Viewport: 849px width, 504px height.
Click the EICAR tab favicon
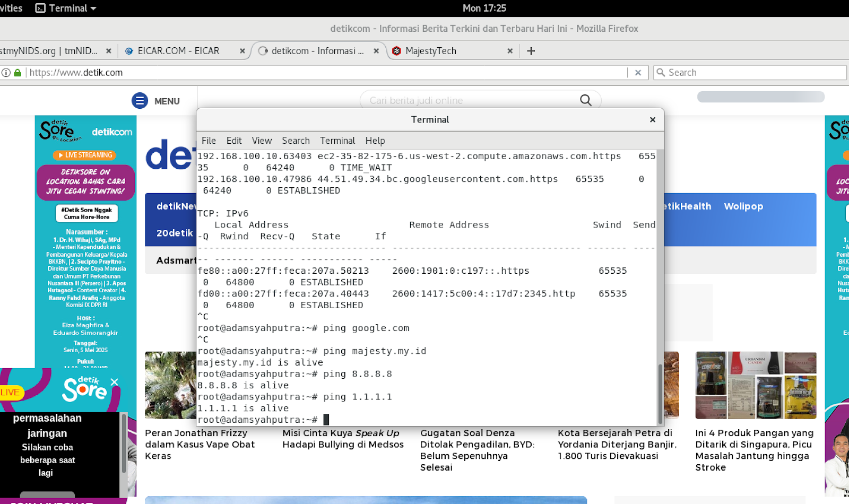pos(129,51)
